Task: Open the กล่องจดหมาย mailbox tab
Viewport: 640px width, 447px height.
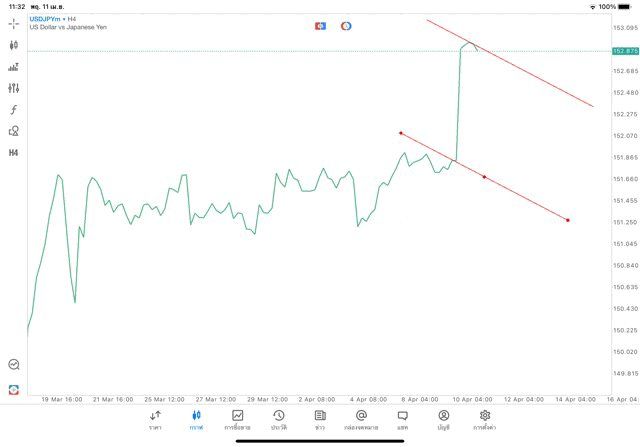Action: 361,420
